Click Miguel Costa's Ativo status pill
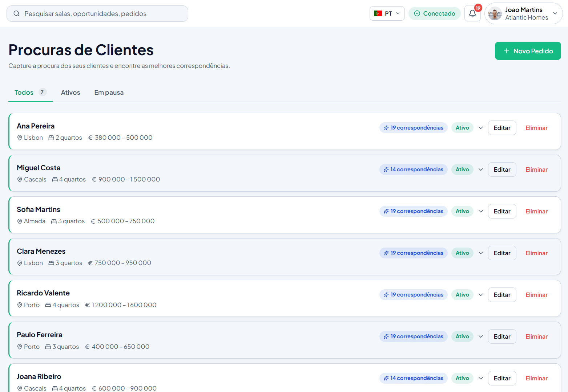 coord(462,170)
